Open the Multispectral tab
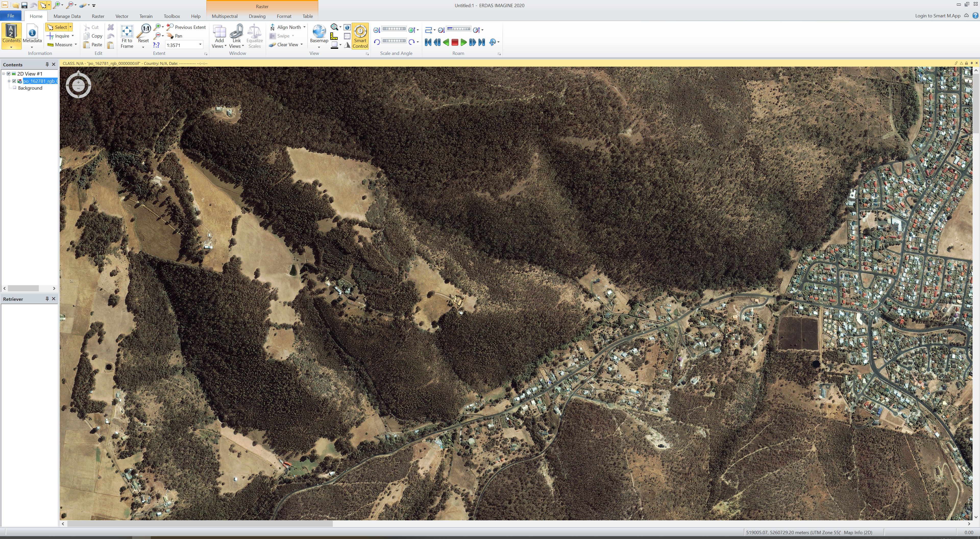Image resolution: width=980 pixels, height=539 pixels. 225,16
